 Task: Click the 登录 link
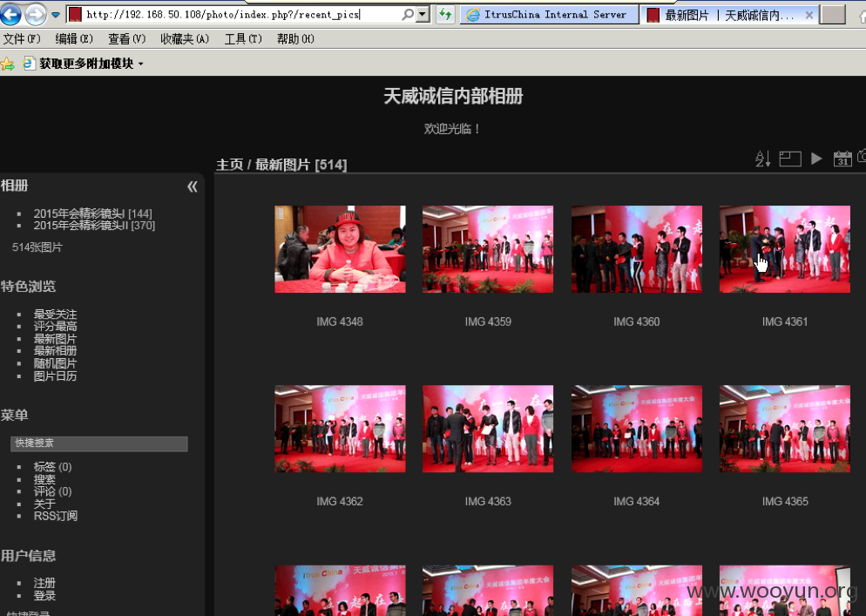(x=44, y=596)
